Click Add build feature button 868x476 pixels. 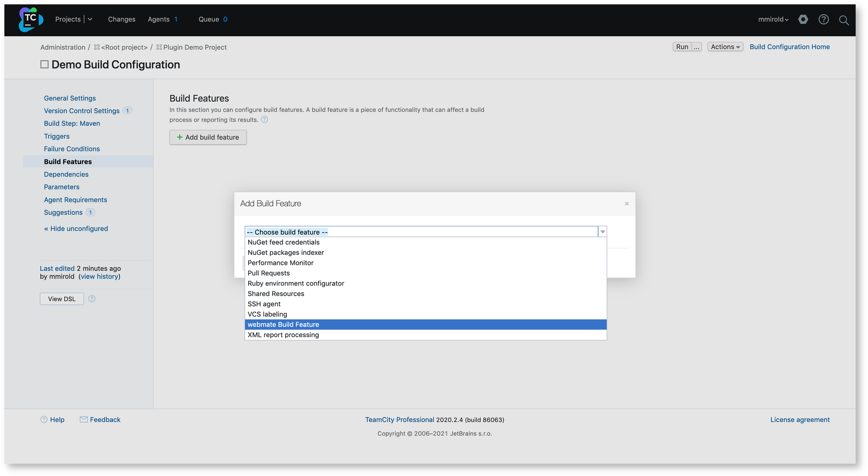click(208, 137)
